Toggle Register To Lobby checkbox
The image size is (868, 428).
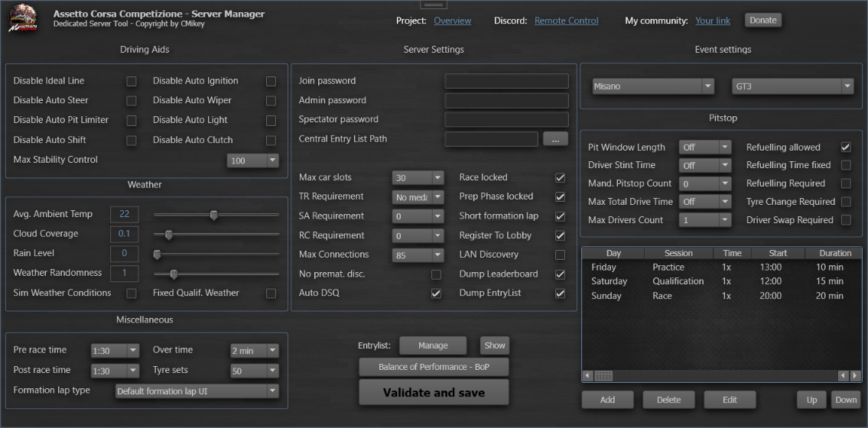pos(561,235)
